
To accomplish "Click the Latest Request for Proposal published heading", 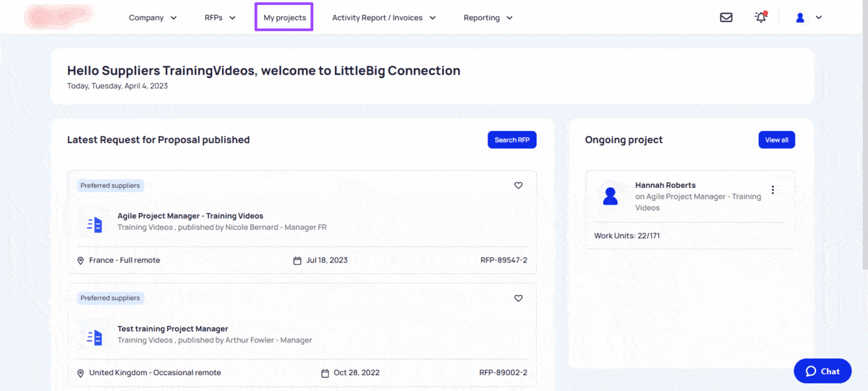I will (x=158, y=140).
